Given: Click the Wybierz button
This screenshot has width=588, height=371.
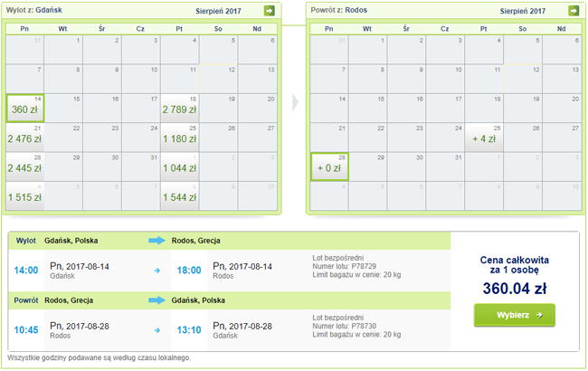Looking at the screenshot, I should point(514,315).
